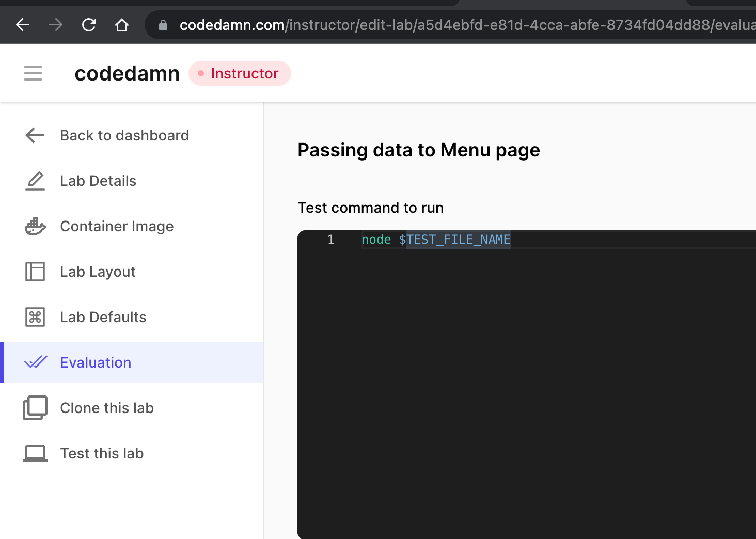The width and height of the screenshot is (756, 539).
Task: Open the Lab Details section
Action: point(98,181)
